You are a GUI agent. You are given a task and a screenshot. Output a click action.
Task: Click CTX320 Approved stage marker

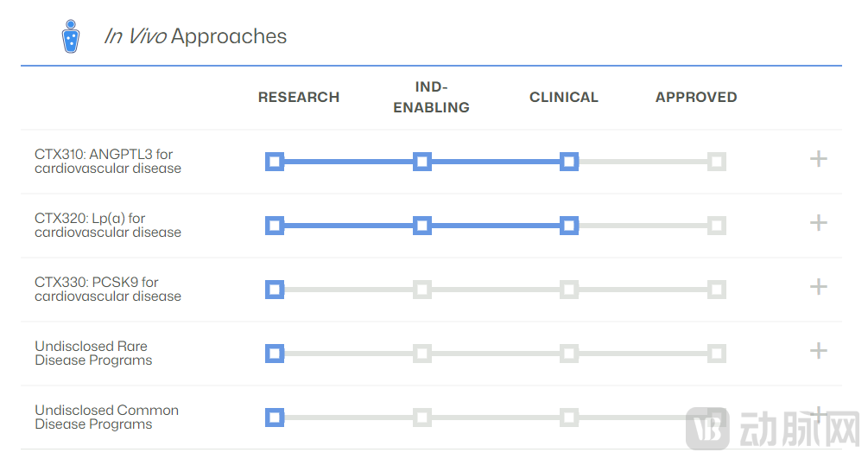716,226
